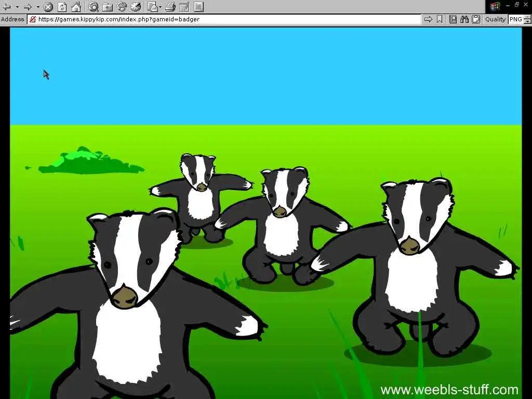Click the Edit page toolbar icon
This screenshot has width=532, height=399.
(x=184, y=6)
